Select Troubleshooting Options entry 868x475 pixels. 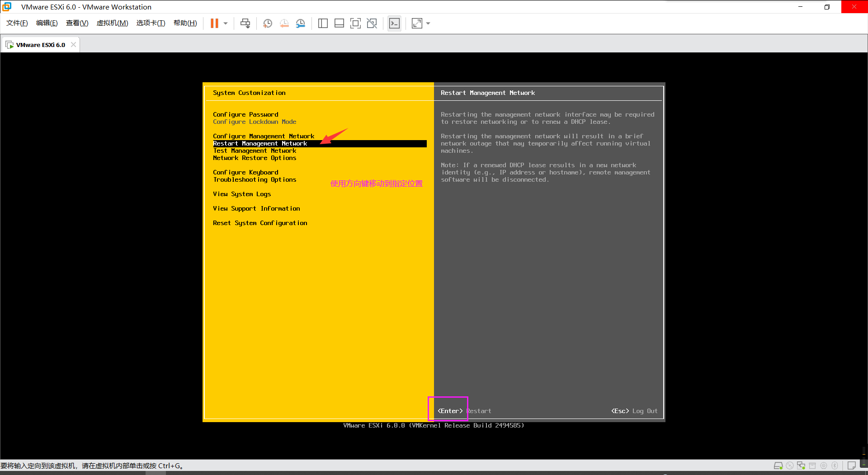pos(255,179)
